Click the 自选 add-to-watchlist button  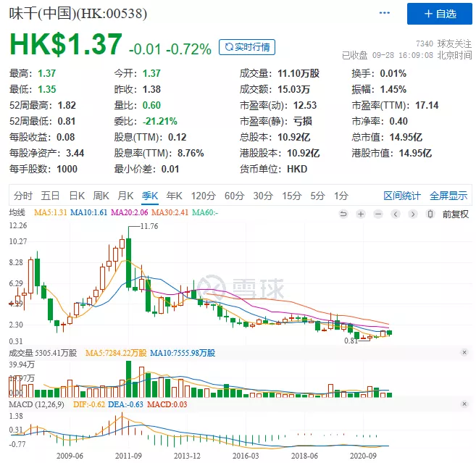pos(439,14)
